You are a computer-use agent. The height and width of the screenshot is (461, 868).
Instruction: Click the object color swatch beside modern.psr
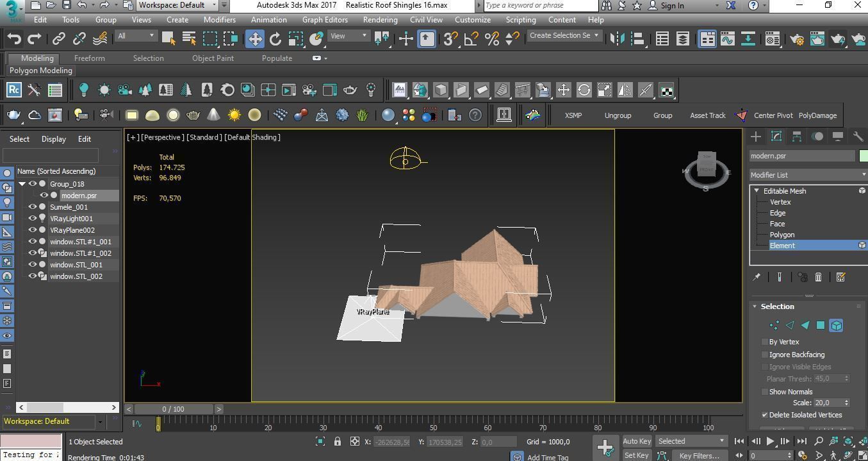click(863, 156)
